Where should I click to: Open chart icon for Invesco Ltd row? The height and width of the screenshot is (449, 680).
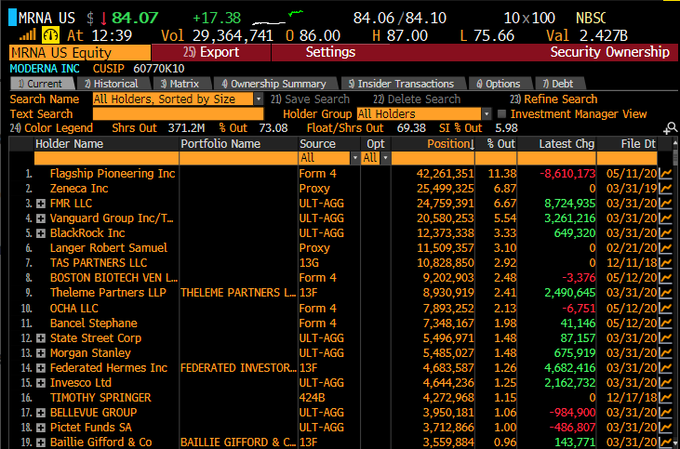(665, 383)
